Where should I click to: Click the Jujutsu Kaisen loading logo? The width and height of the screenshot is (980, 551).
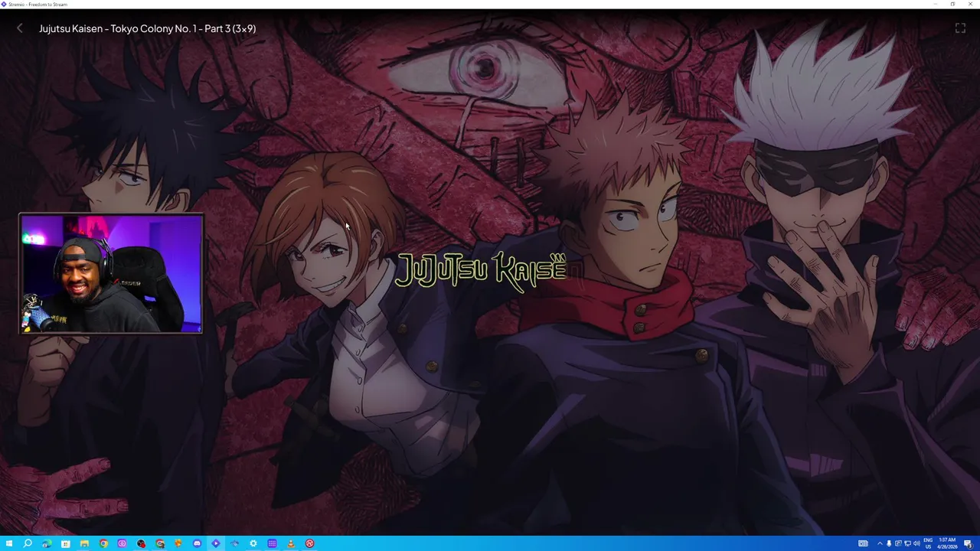(482, 271)
